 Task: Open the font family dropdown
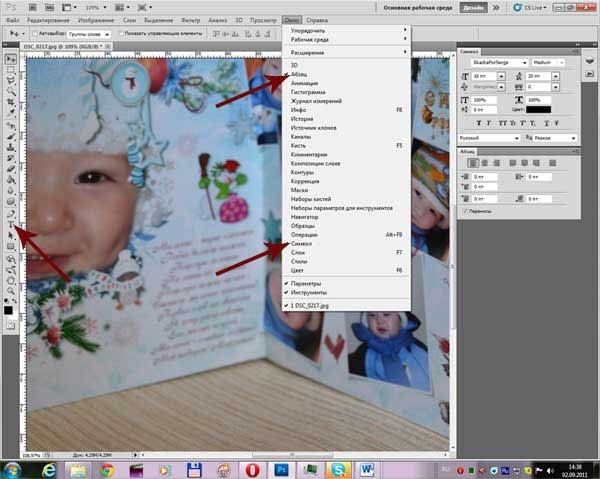(499, 62)
